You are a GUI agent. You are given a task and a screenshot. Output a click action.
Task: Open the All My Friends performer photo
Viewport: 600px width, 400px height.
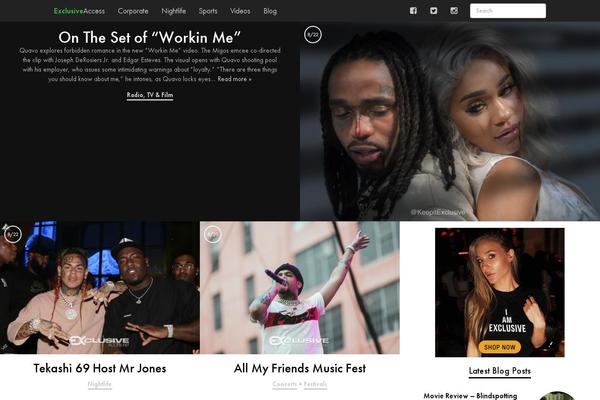tap(300, 287)
